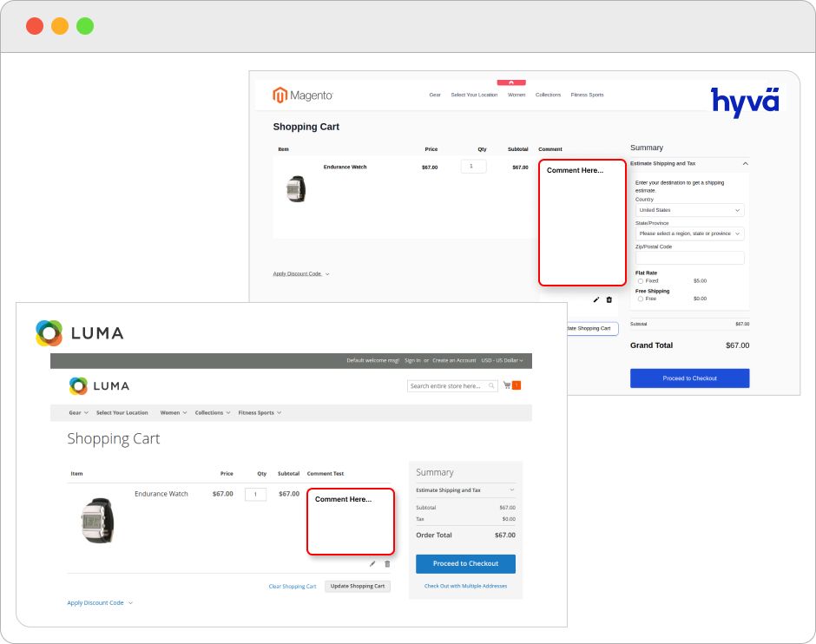Image resolution: width=816 pixels, height=644 pixels.
Task: Click the Zip/Postal Code input field
Action: (689, 258)
